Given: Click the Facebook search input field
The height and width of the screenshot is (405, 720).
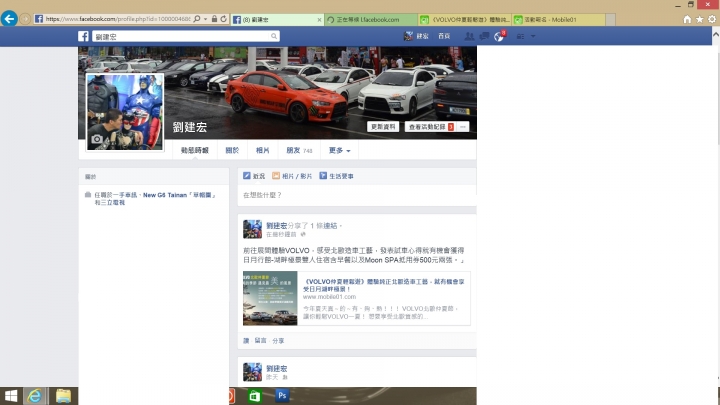Looking at the screenshot, I should tap(181, 36).
